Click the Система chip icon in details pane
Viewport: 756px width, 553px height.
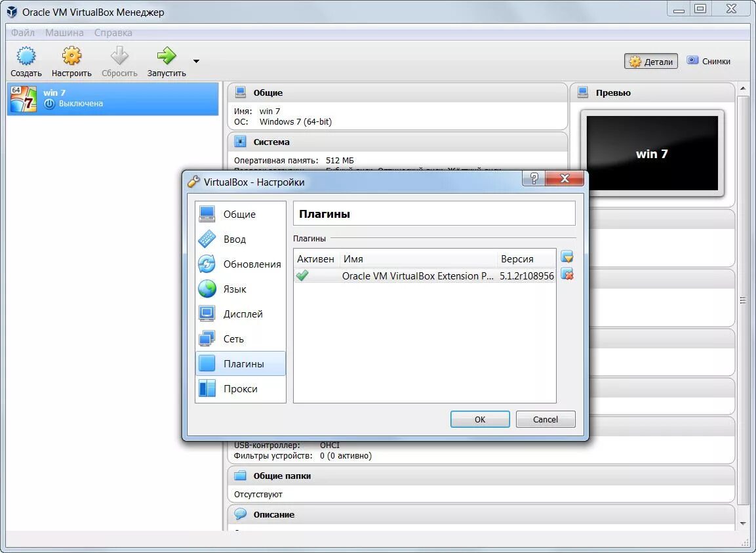(240, 142)
